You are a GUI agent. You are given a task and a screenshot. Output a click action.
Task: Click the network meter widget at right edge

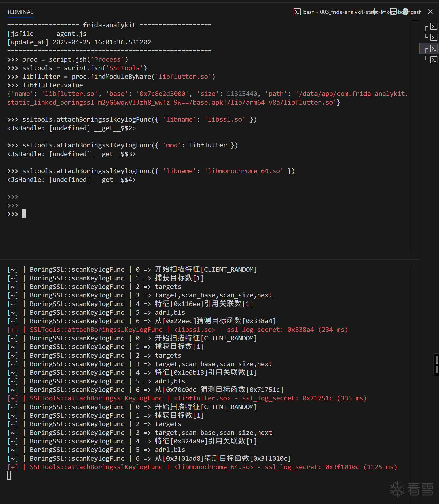pyautogui.click(x=437, y=365)
